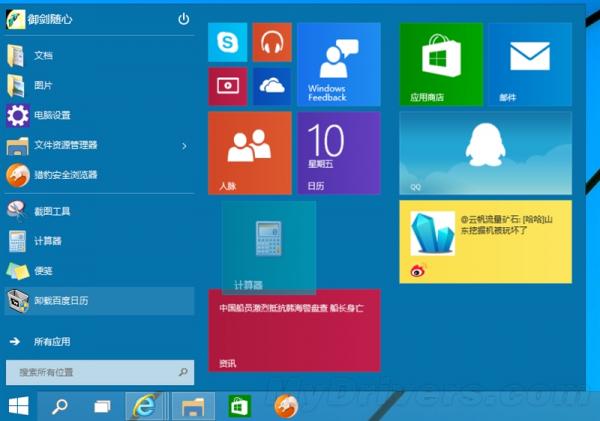Open 截图工具 Snipping Tool
Screen dimensions: 600x421
[99, 211]
